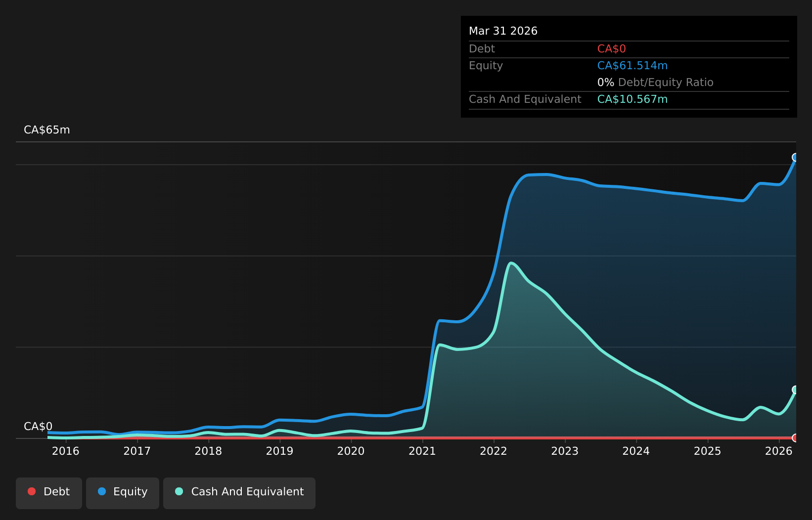812x520 pixels.
Task: Click the teal Cash And Equivalent legend dot
Action: tap(179, 491)
